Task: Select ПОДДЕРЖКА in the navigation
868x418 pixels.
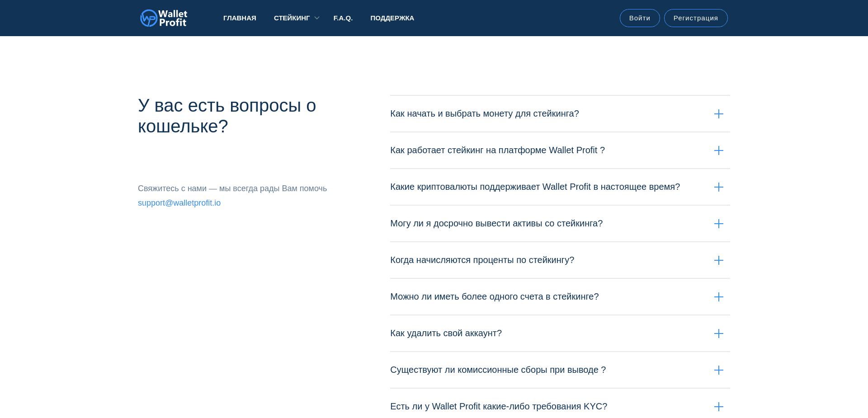Action: click(x=392, y=18)
